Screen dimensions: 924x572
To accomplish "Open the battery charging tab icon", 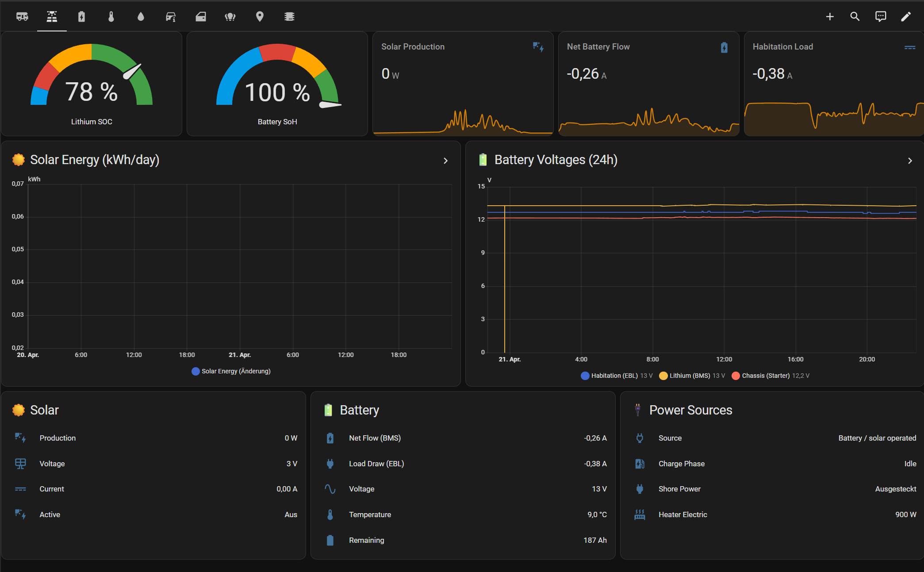I will [x=81, y=16].
